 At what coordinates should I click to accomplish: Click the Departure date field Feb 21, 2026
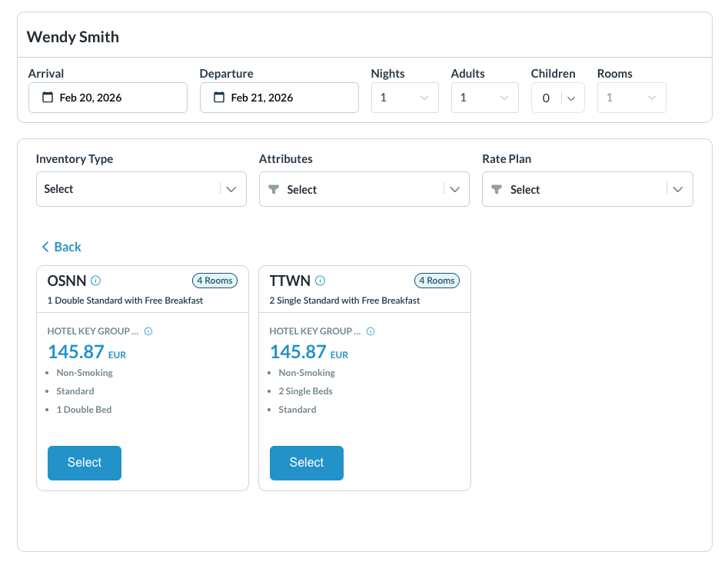click(x=279, y=98)
